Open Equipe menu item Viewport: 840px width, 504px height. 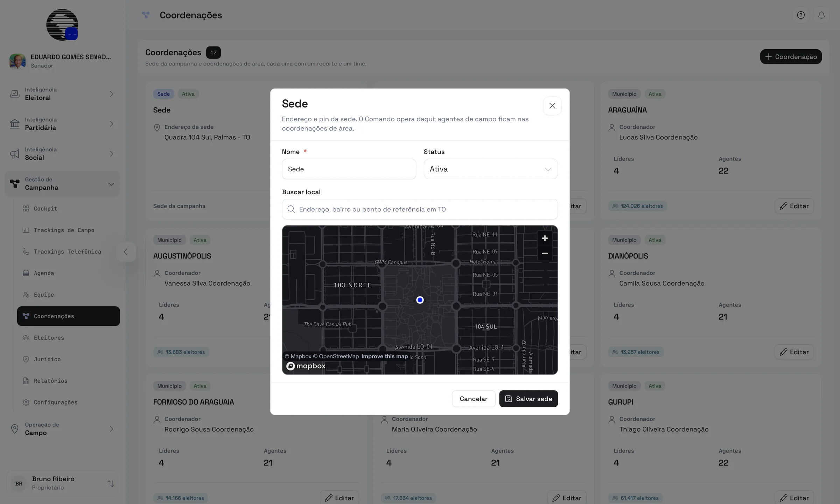[x=68, y=295]
